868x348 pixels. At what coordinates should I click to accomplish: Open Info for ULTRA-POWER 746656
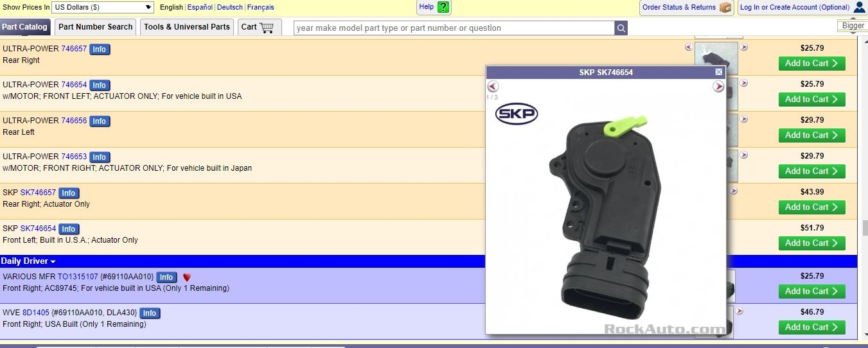pos(99,121)
